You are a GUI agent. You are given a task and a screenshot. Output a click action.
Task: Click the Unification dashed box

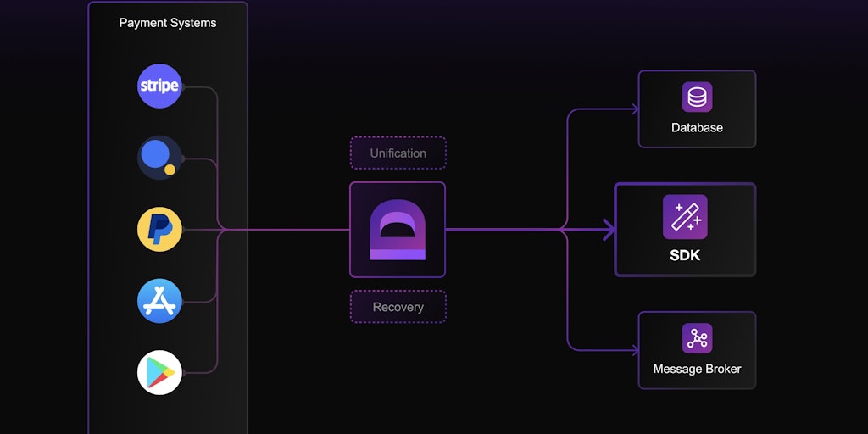(x=398, y=153)
